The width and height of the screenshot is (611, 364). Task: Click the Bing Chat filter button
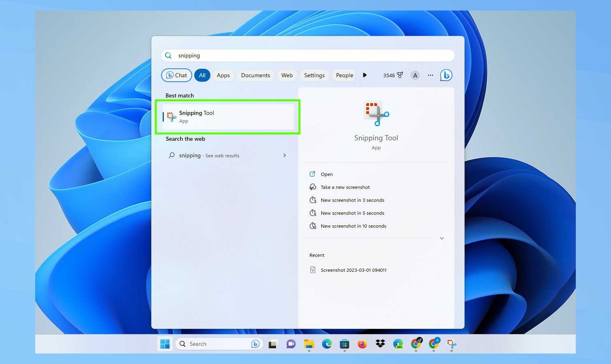(176, 75)
